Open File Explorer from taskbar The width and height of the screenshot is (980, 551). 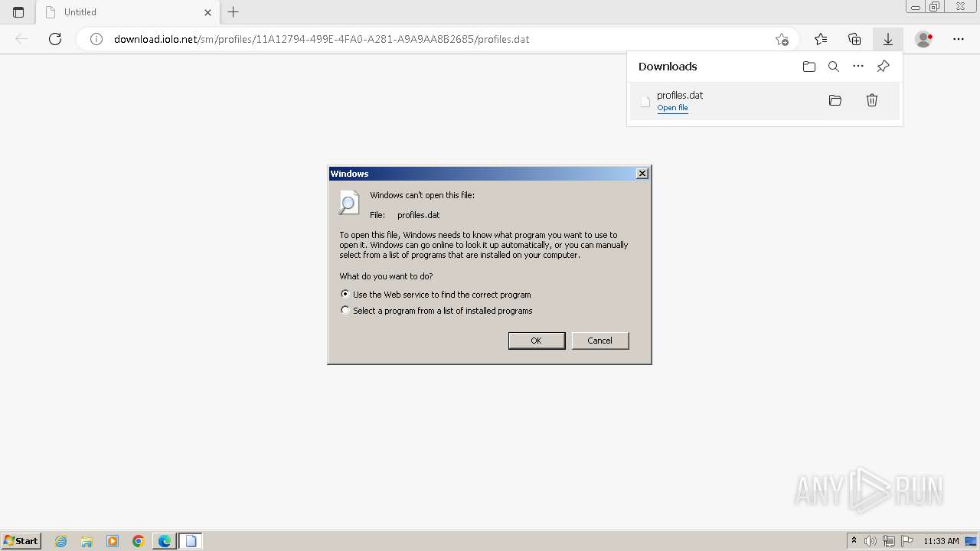[x=87, y=541]
